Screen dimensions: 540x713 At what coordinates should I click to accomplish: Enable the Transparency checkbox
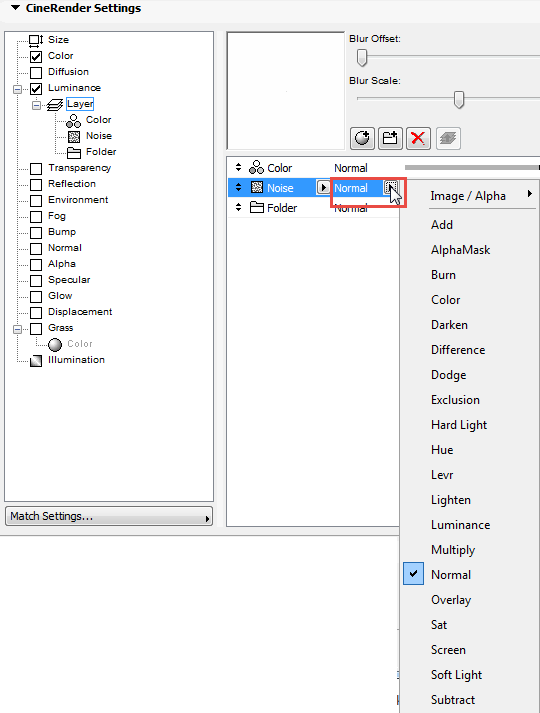[x=36, y=169]
